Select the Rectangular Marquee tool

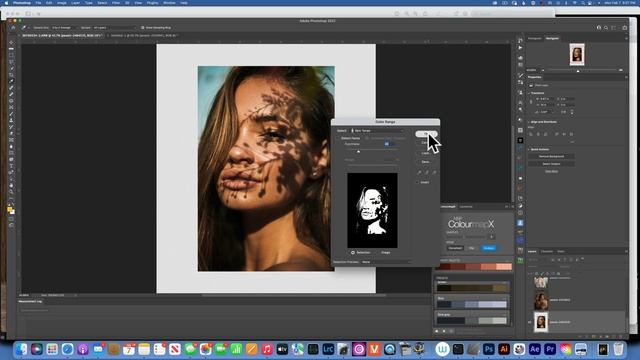click(11, 56)
